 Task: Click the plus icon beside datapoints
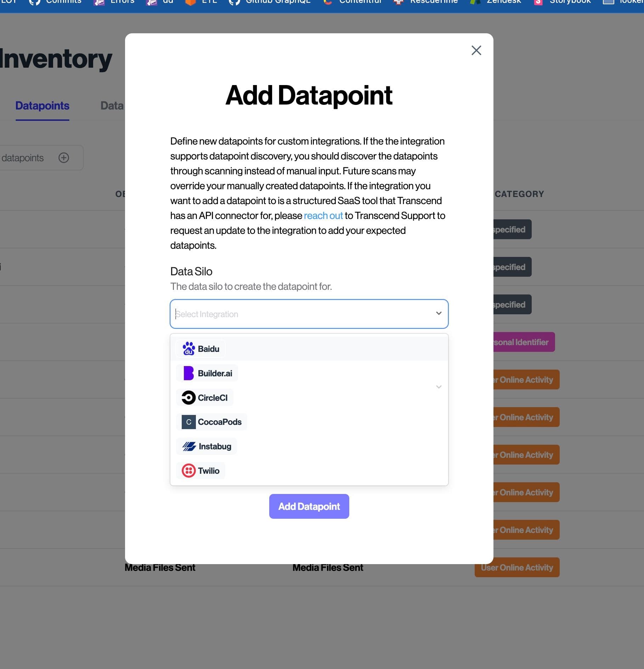click(x=64, y=158)
